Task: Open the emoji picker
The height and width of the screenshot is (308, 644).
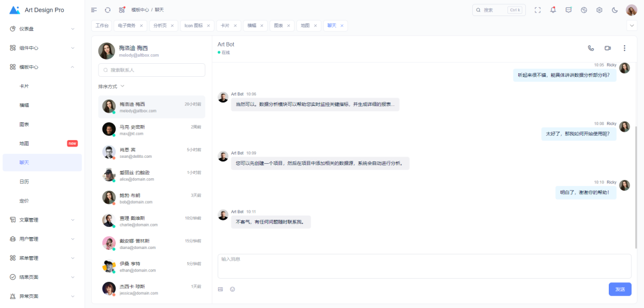Action: point(233,289)
